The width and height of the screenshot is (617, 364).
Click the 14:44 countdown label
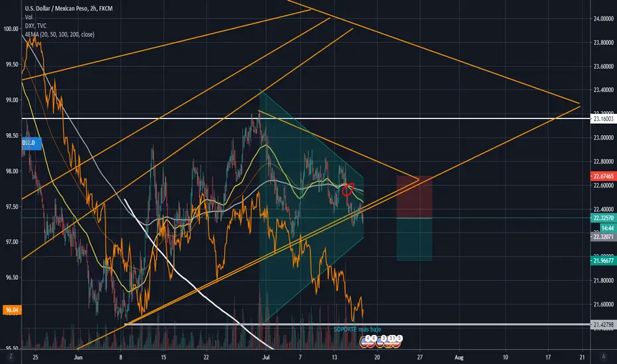pos(608,228)
